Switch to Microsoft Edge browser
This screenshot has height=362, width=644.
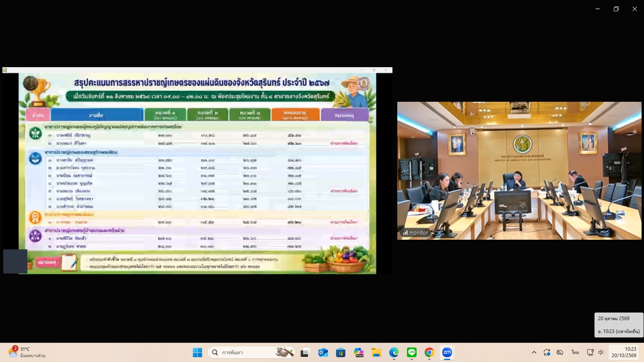pos(394,353)
